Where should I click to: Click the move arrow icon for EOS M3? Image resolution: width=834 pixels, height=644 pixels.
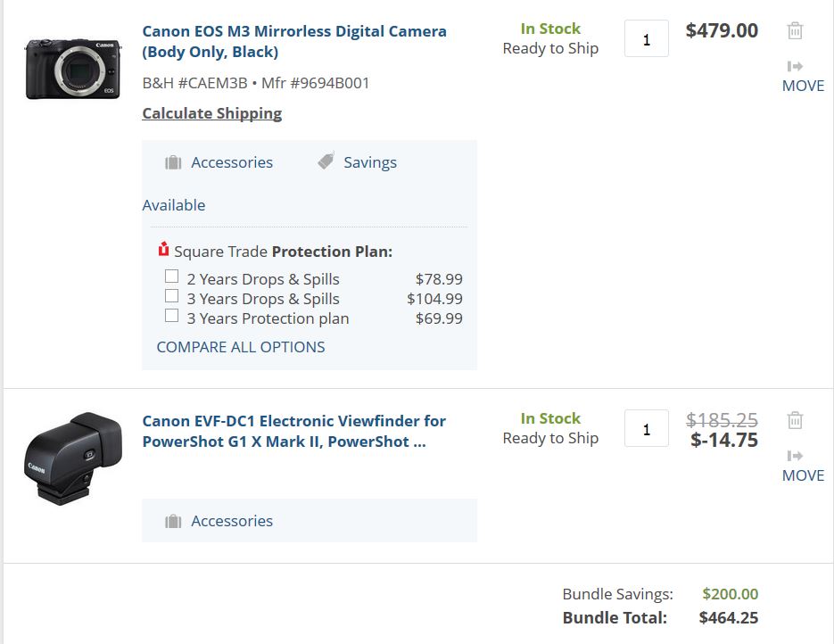[x=795, y=66]
